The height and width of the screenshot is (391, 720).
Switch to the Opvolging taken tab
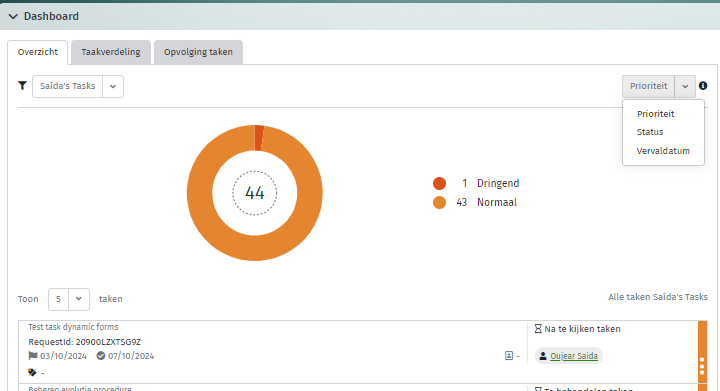(x=198, y=52)
